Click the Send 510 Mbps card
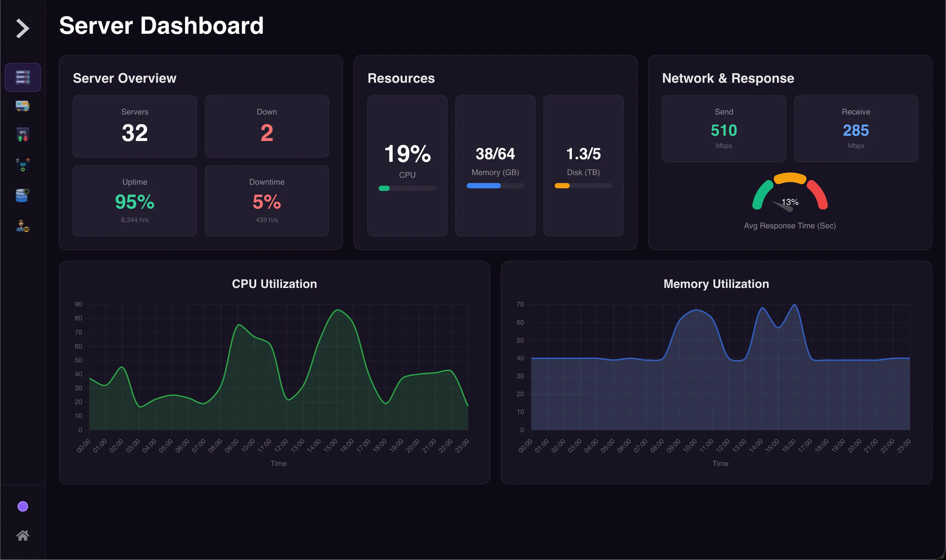The width and height of the screenshot is (946, 560). pos(724,129)
